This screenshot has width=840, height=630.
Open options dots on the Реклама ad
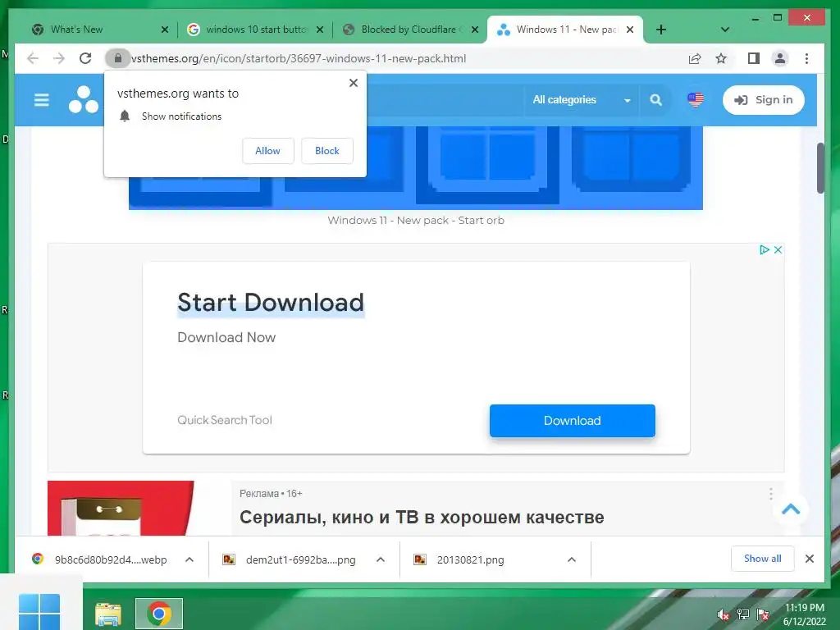click(771, 494)
